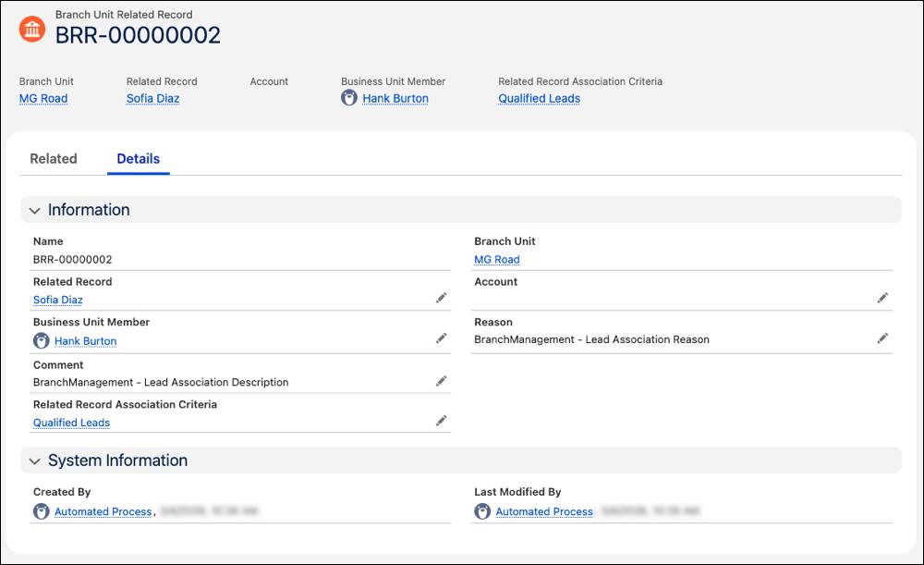924x565 pixels.
Task: Edit the Related Record field pencil icon
Action: [441, 298]
